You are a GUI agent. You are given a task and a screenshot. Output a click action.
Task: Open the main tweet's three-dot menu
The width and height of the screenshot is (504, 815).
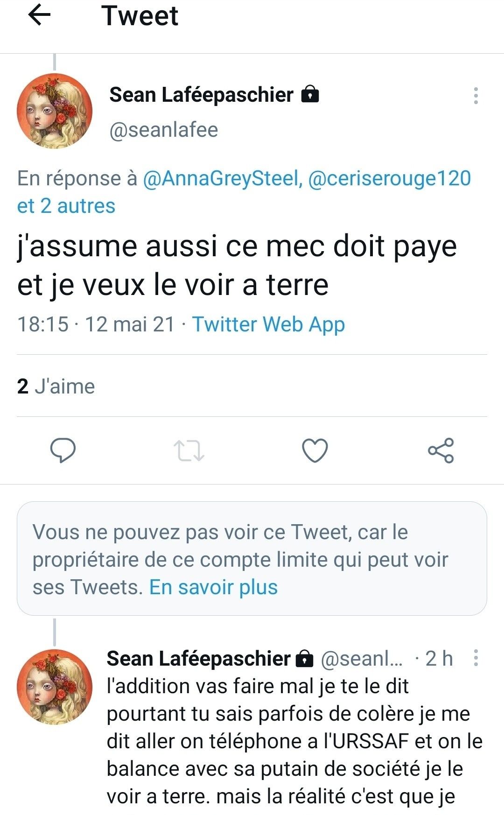click(476, 96)
